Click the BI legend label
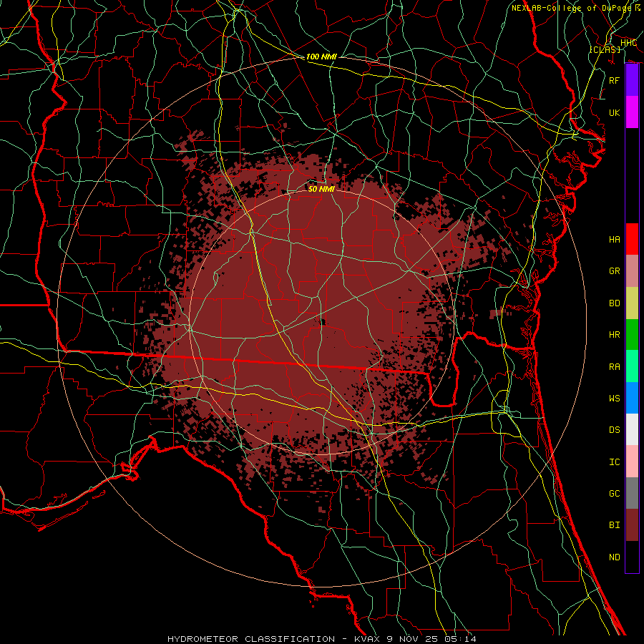Image resolution: width=644 pixels, height=644 pixels. [x=614, y=525]
